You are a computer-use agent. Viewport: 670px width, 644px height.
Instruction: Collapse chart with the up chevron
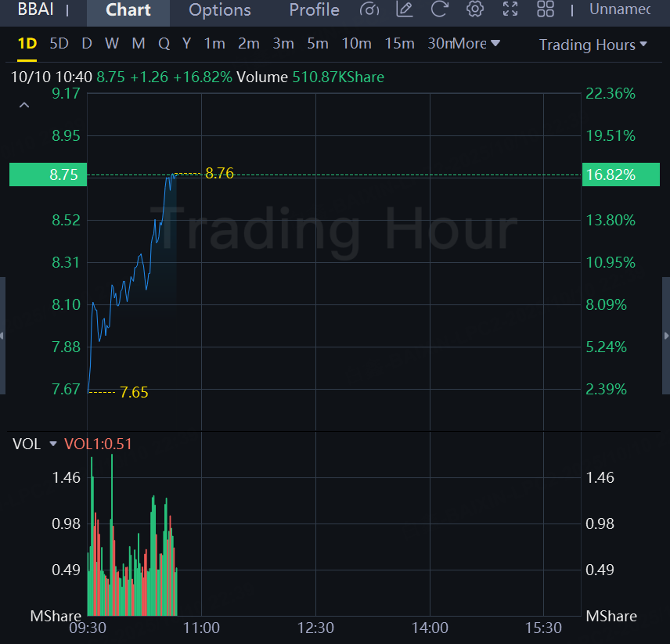(24, 106)
